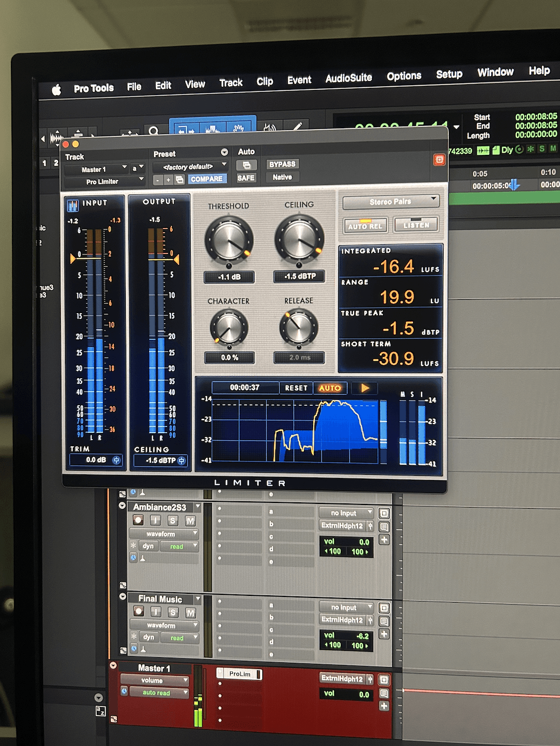Toggle automation SAFE in Pro Limiter
The height and width of the screenshot is (746, 560).
coord(246,178)
